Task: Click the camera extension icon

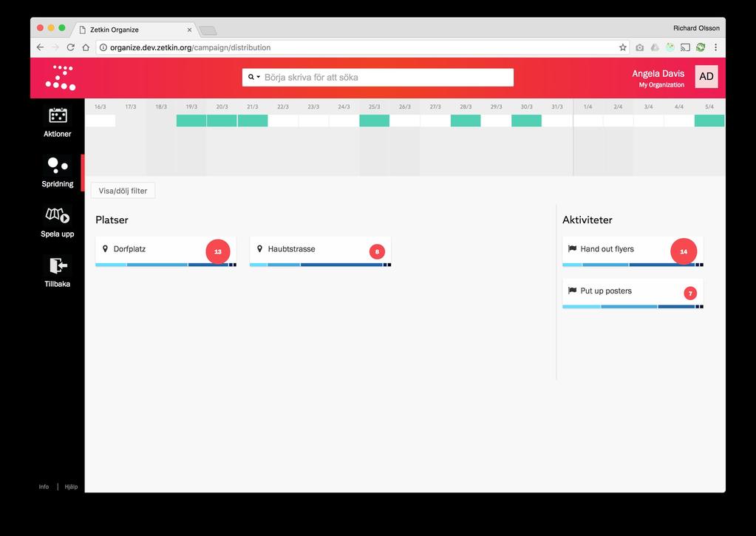Action: 639,47
